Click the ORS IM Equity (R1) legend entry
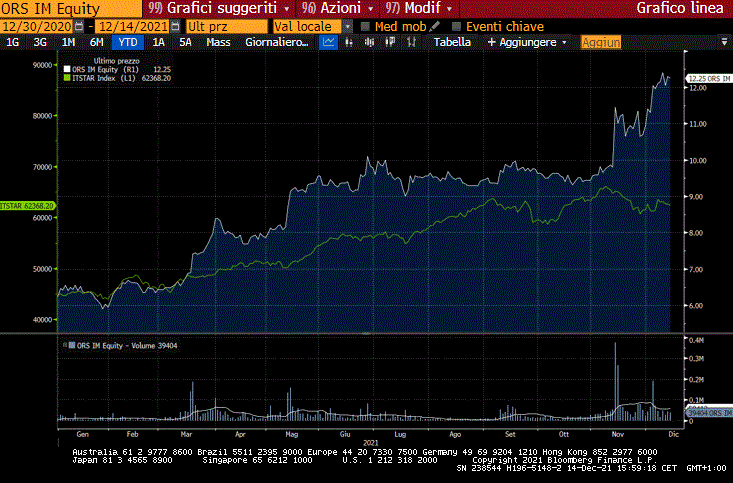 [x=105, y=69]
